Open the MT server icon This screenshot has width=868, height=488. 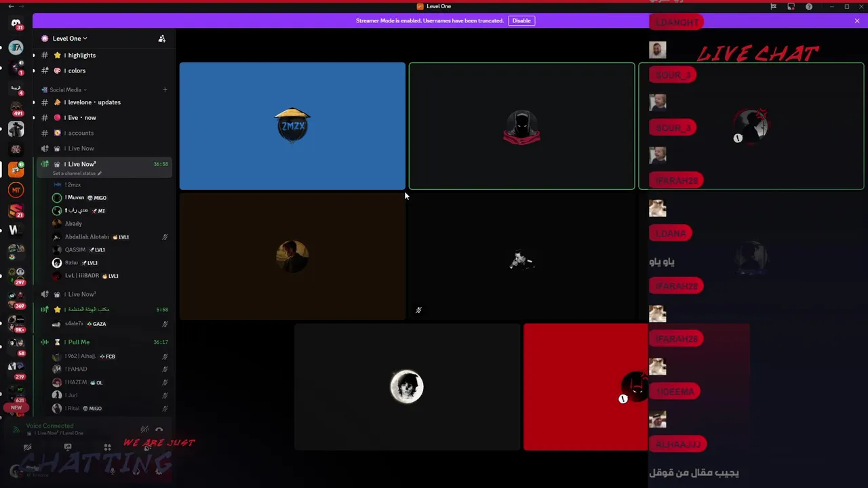[16, 190]
